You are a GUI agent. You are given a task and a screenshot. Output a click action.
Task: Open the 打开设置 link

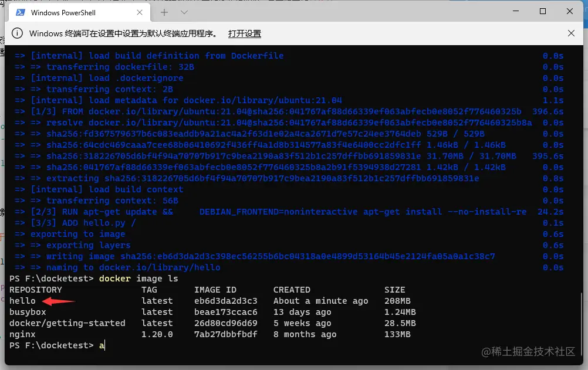[245, 33]
